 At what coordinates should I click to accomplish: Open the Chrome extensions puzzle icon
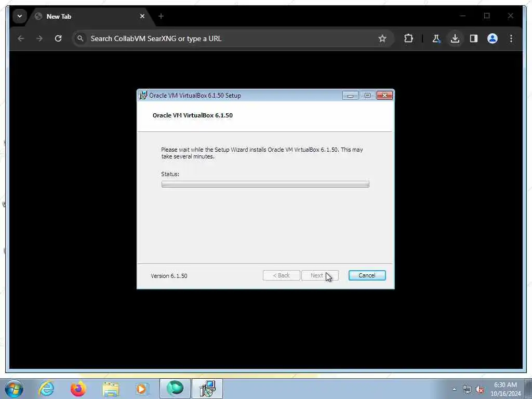(x=408, y=38)
